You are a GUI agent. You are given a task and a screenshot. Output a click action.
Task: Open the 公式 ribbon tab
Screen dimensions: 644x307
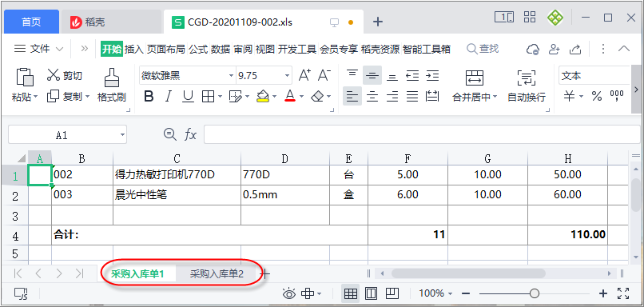(198, 50)
